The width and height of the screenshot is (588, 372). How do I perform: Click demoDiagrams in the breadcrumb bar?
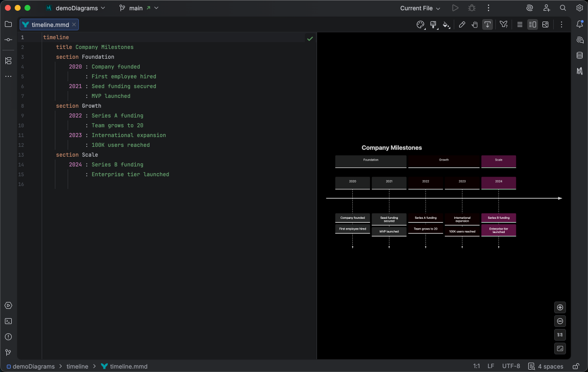click(x=30, y=366)
